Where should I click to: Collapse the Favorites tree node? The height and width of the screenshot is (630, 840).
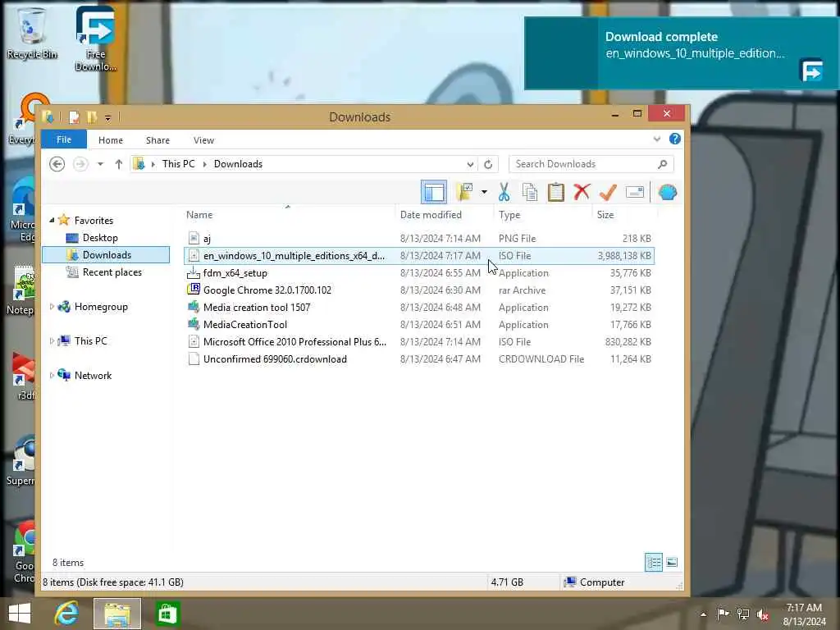52,220
